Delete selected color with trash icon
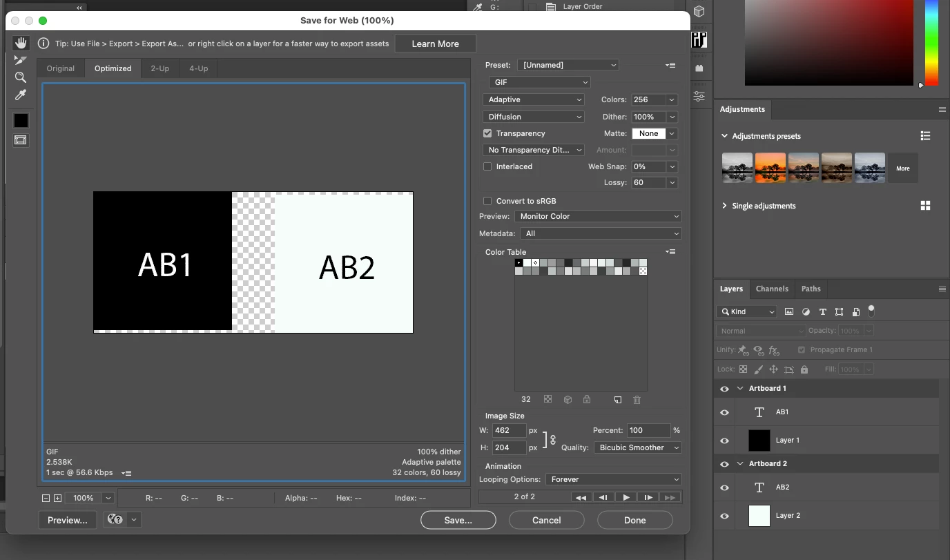 pyautogui.click(x=637, y=399)
